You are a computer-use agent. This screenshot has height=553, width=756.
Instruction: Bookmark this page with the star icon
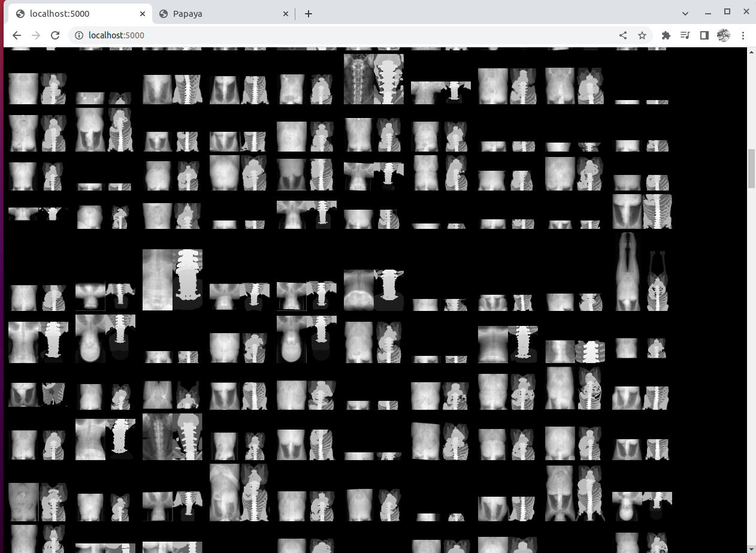click(642, 35)
